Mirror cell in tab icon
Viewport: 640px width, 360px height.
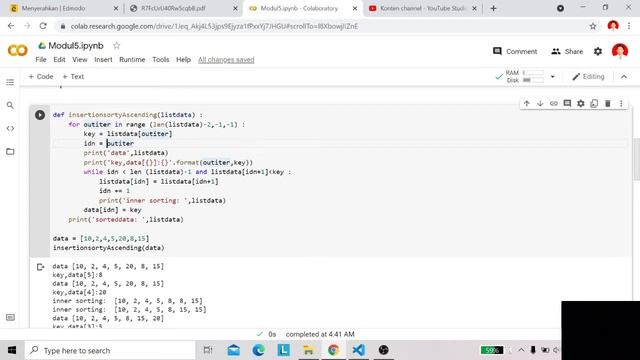(x=594, y=104)
